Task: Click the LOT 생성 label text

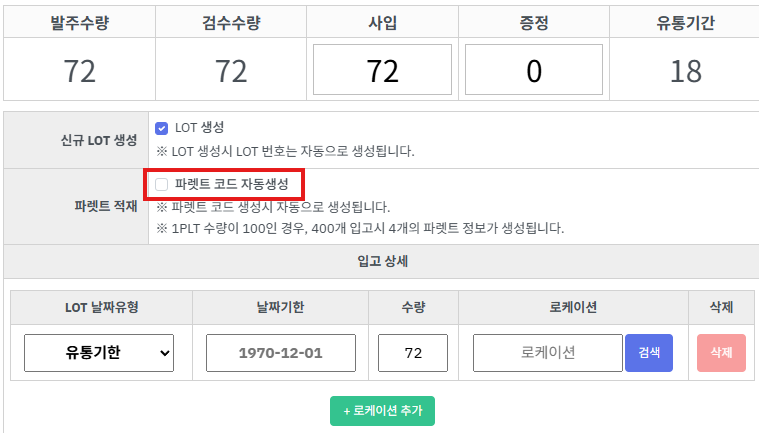Action: click(x=199, y=128)
